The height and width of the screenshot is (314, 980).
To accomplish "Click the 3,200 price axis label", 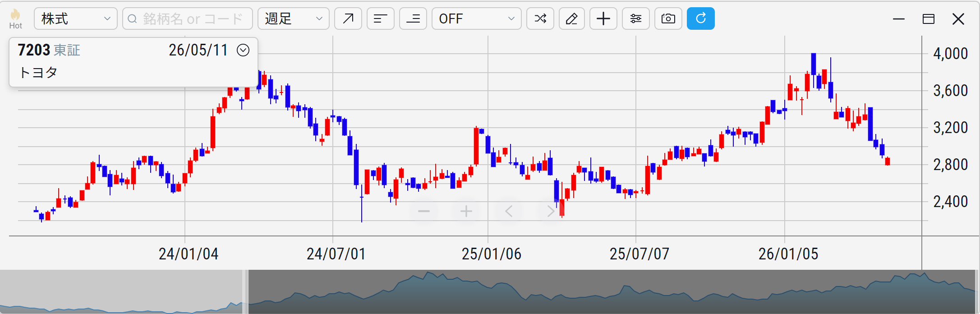I will coord(950,128).
